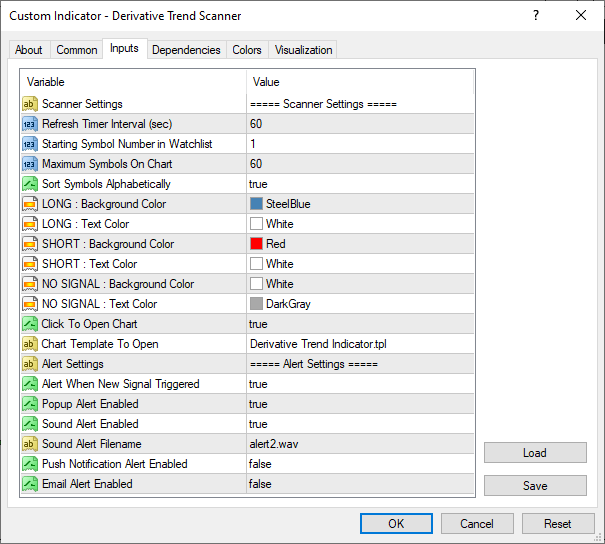Click the boolean icon for Sound Alert Enabled

pyautogui.click(x=30, y=424)
